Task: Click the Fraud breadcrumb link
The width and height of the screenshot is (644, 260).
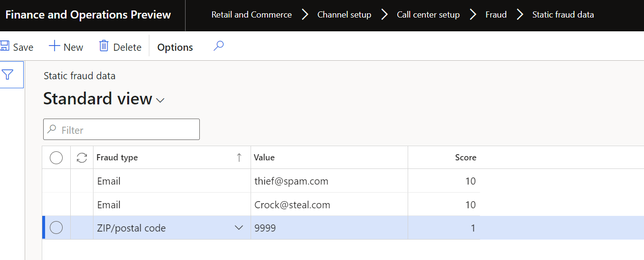Action: pos(496,15)
